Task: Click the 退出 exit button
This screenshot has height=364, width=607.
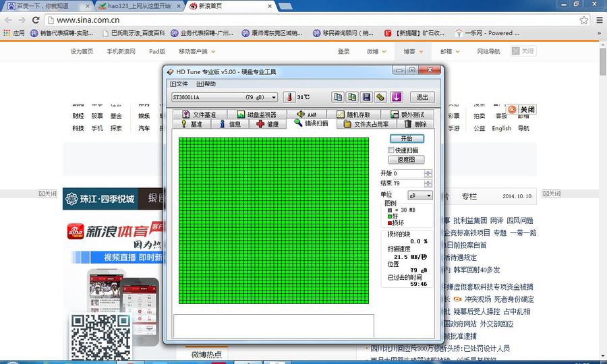Action: point(422,97)
